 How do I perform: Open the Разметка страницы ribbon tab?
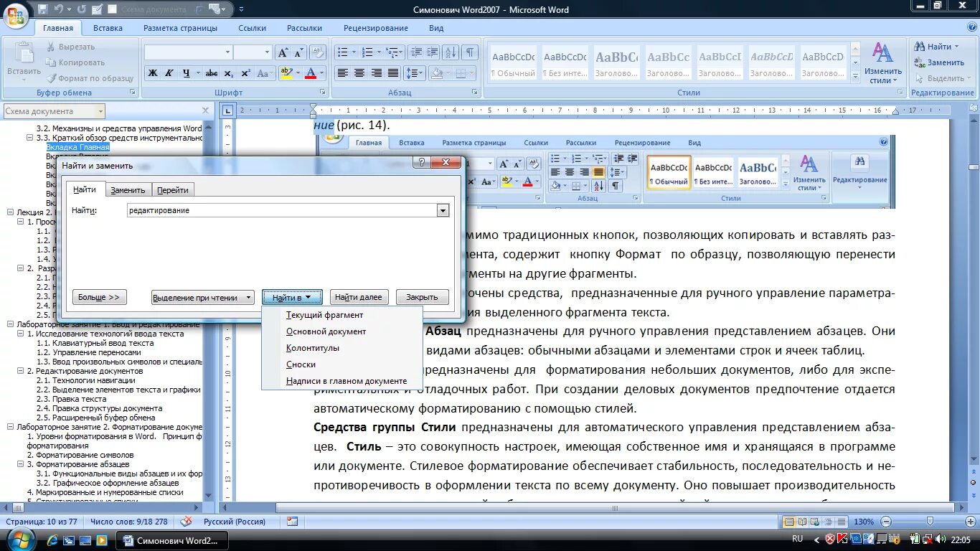[x=180, y=28]
